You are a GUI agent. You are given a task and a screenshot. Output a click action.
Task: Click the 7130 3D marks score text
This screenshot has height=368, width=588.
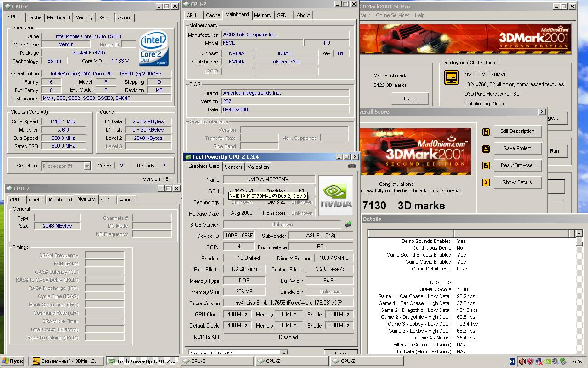coord(404,206)
